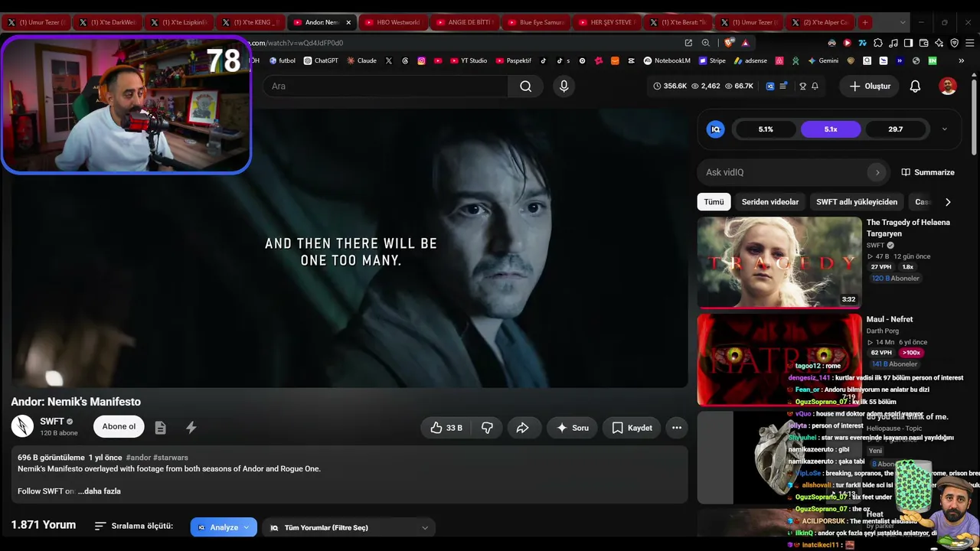This screenshot has width=980, height=551.
Task: Click the Darth Porg channel name
Action: tap(883, 331)
